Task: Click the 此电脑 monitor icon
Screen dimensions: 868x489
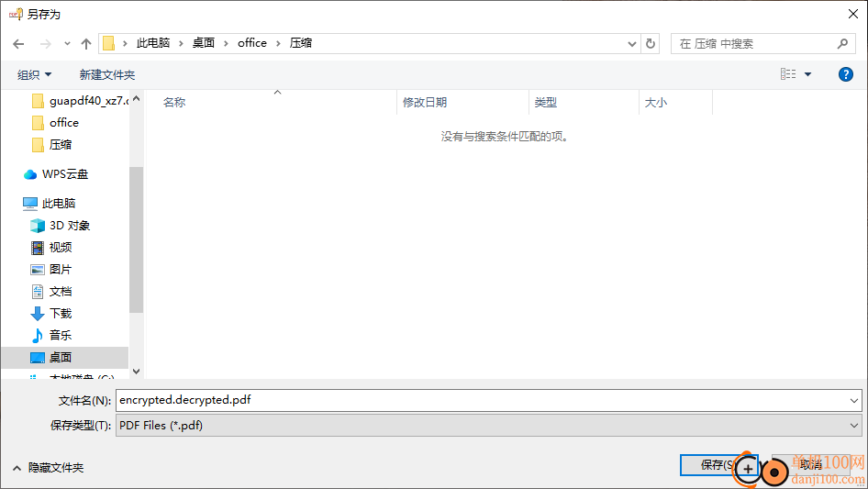Action: click(x=30, y=204)
